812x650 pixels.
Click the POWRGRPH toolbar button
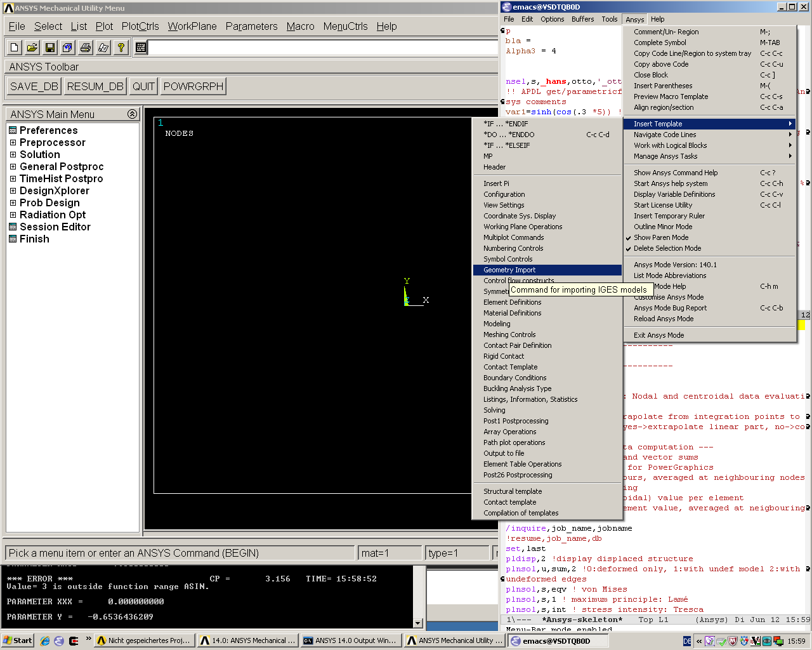click(x=193, y=86)
